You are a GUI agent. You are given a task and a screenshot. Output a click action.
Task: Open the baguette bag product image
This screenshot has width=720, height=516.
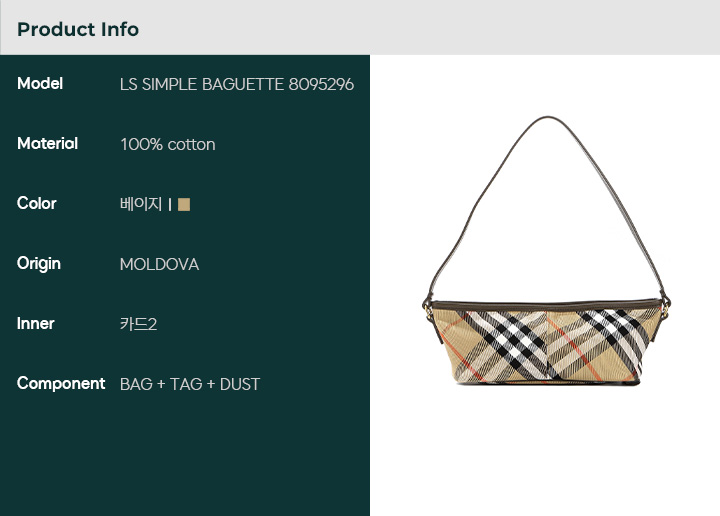(x=546, y=251)
